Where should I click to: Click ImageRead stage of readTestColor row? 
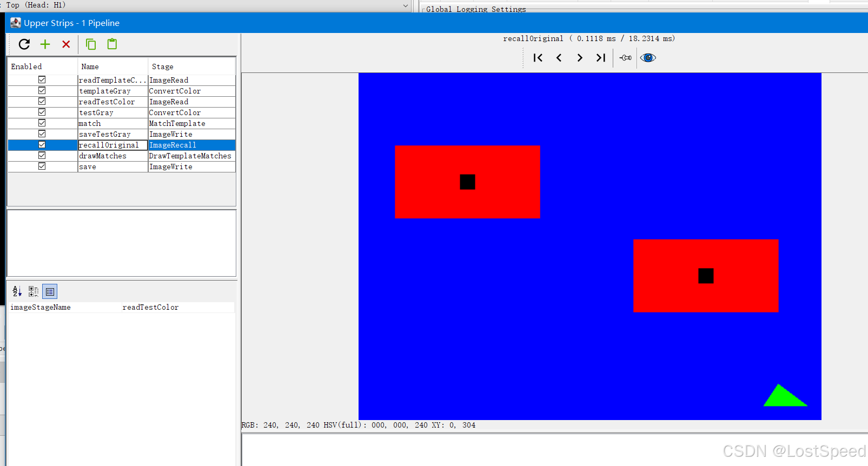coord(191,102)
